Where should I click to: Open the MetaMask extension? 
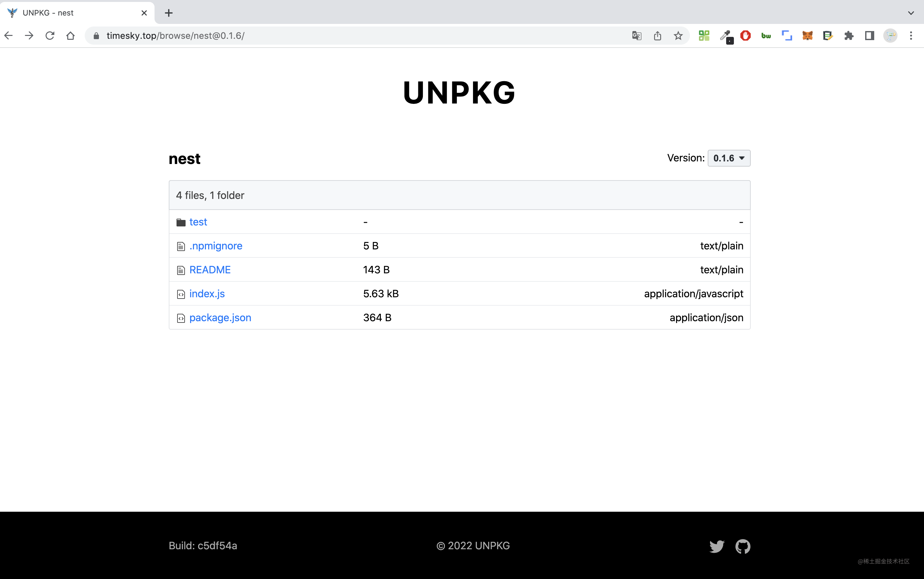(x=807, y=36)
